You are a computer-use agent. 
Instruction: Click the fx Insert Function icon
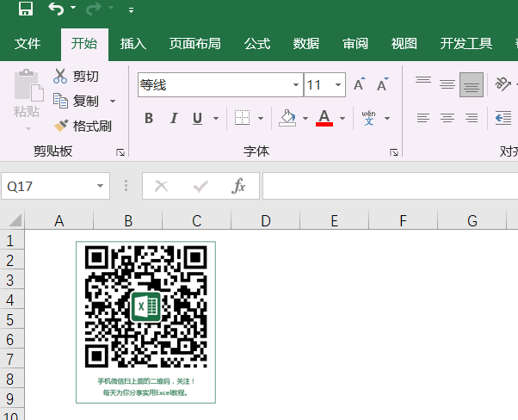(238, 186)
